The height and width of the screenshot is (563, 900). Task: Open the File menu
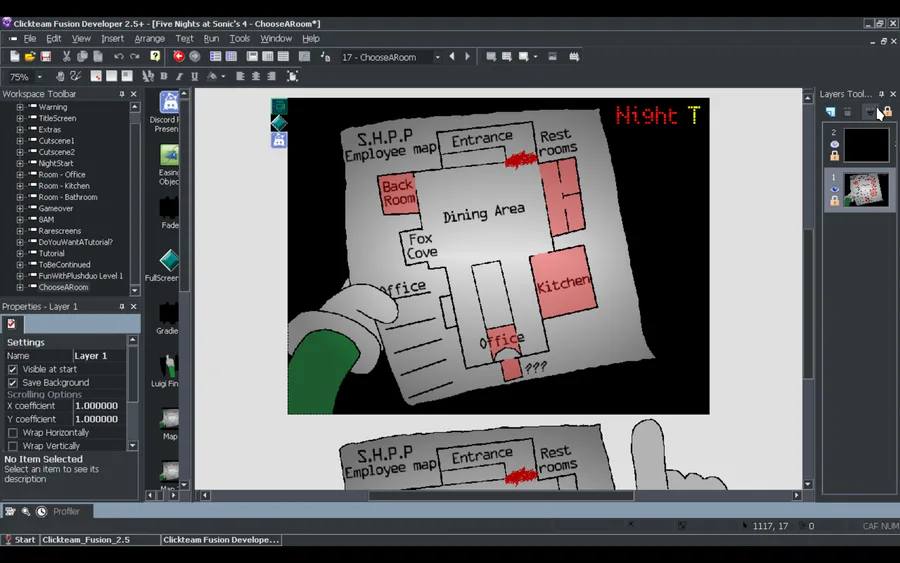pos(30,38)
